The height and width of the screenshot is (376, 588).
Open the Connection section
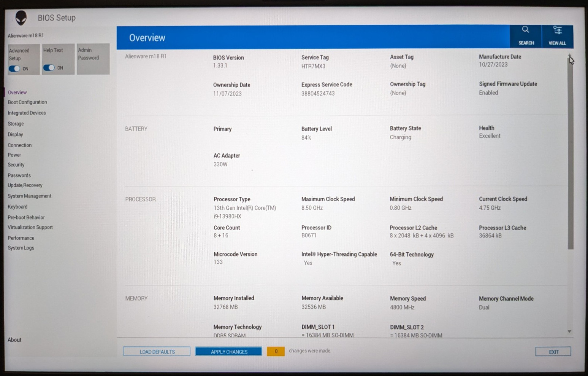coord(19,145)
